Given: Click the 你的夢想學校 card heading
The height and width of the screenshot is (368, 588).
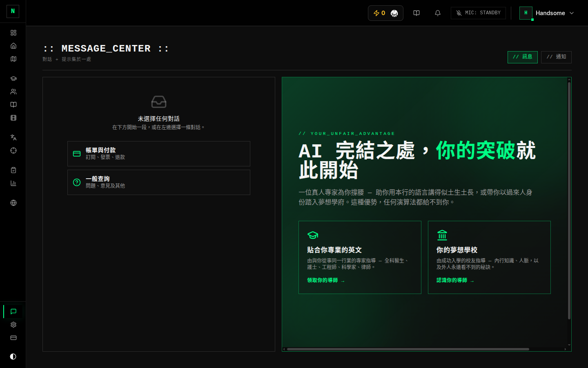Looking at the screenshot, I should coord(457,250).
